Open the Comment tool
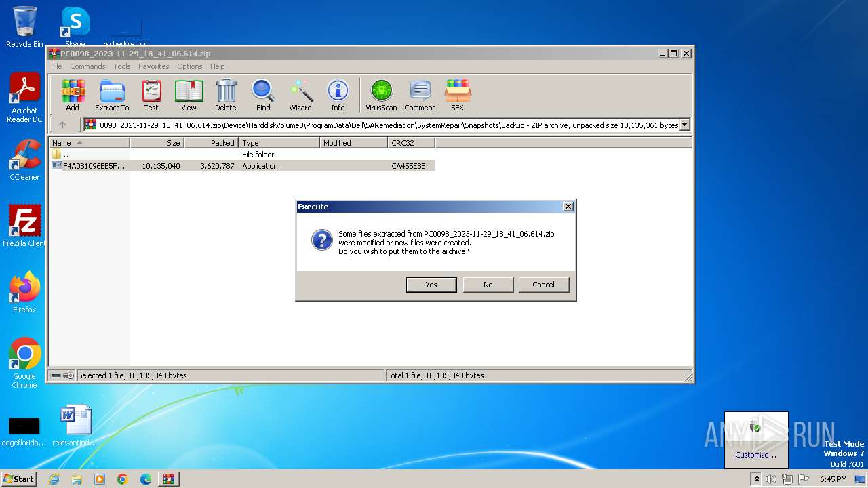868x488 pixels. pos(420,96)
